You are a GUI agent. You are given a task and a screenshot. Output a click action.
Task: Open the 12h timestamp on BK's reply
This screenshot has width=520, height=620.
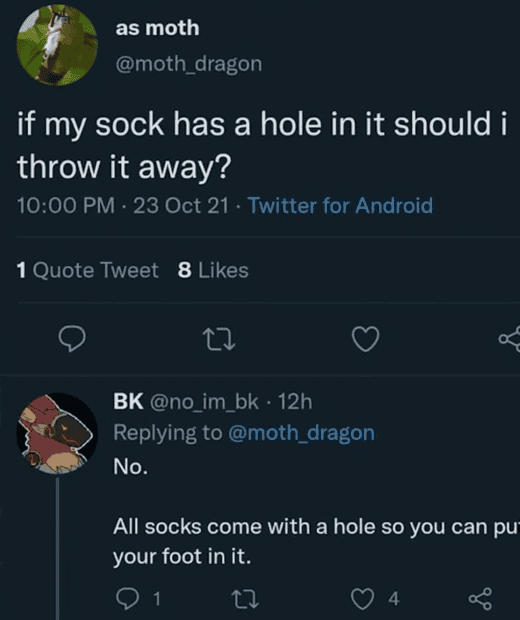coord(295,402)
